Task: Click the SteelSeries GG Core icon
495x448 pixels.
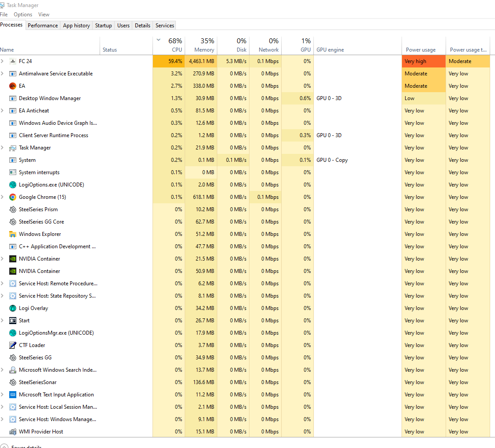Action: pyautogui.click(x=13, y=222)
